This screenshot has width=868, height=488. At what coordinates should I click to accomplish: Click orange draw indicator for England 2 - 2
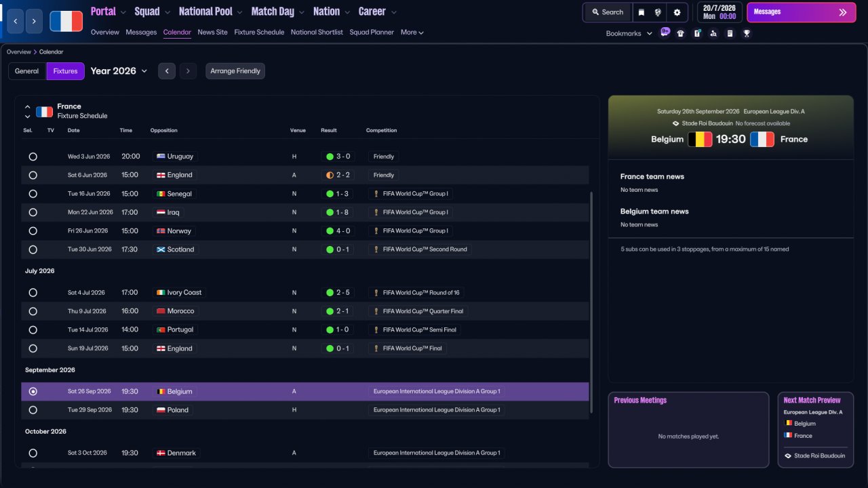tap(330, 175)
